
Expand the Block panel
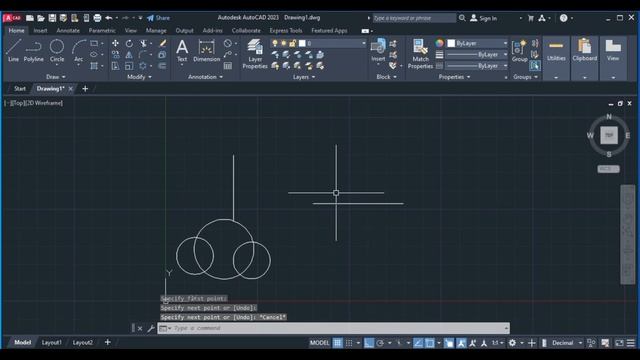(386, 77)
